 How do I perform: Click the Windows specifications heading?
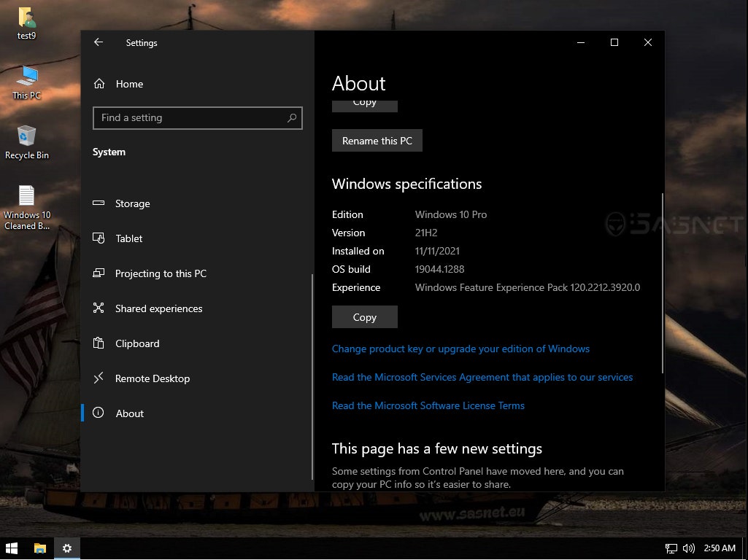point(407,184)
